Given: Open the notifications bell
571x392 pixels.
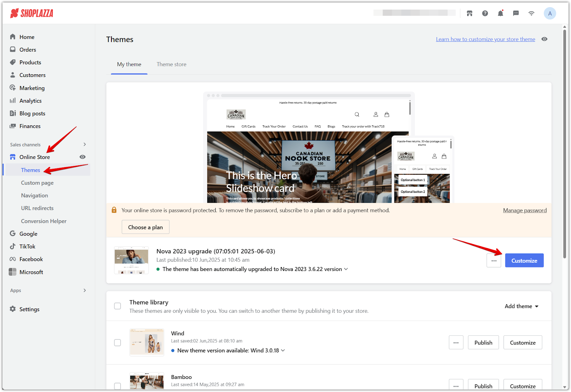Looking at the screenshot, I should click(500, 14).
